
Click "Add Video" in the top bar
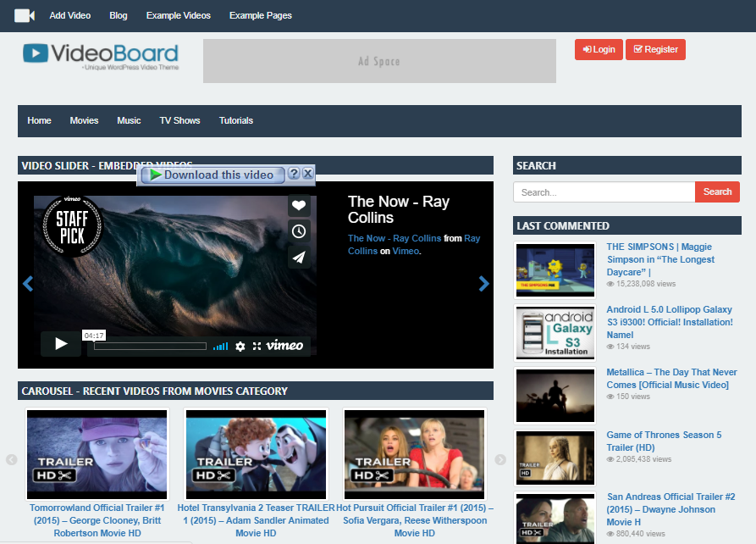[x=69, y=14]
